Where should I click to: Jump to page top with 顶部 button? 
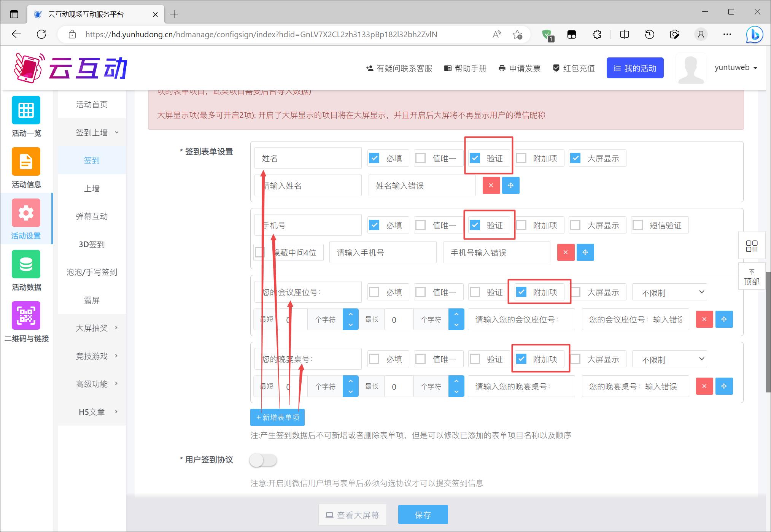pos(751,277)
